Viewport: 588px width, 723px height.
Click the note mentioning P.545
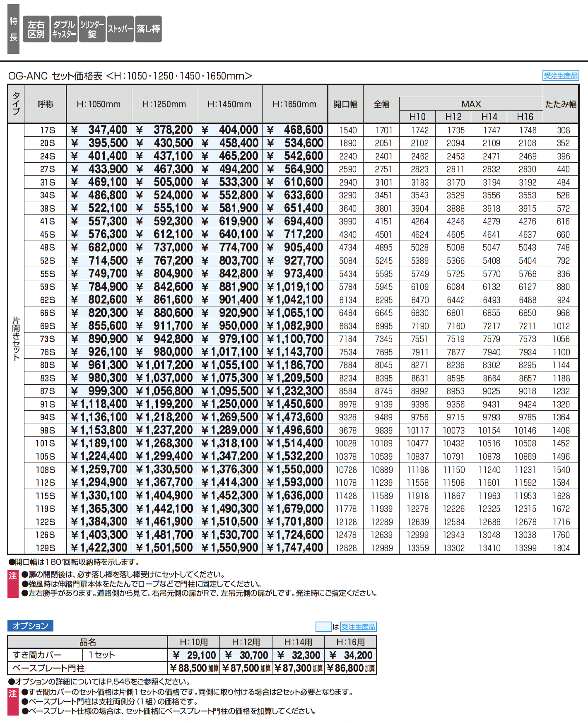[x=99, y=682]
